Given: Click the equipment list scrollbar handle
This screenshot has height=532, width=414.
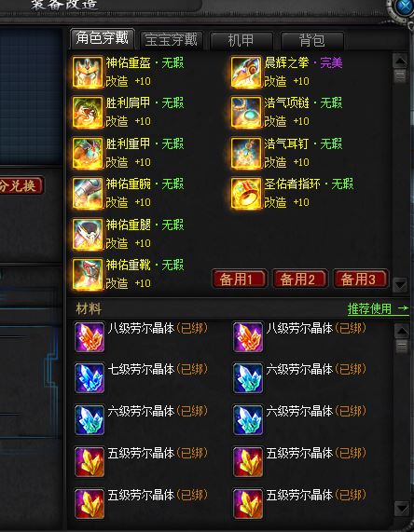Looking at the screenshot, I should pos(400,75).
